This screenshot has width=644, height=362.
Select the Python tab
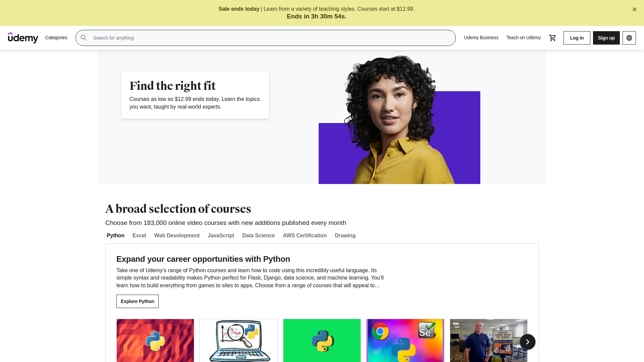point(115,236)
